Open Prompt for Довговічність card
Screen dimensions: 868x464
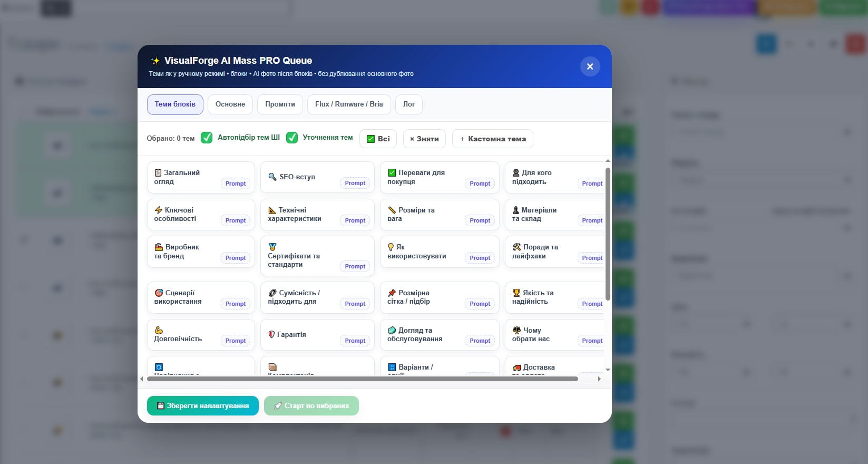(x=236, y=341)
